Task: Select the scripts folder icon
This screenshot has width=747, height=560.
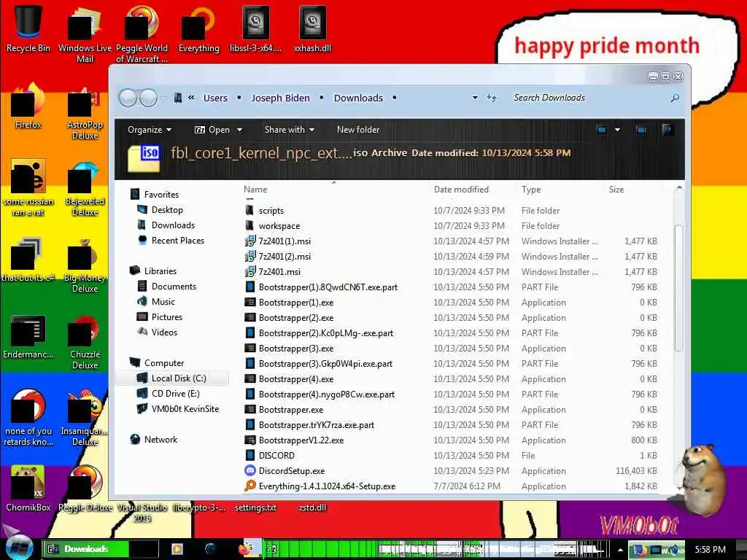Action: (249, 210)
